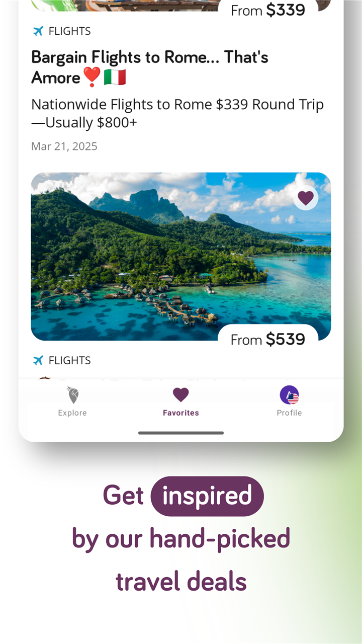Click the hand-picked travel deals caption
Screen dimensions: 362x644
tap(181, 559)
